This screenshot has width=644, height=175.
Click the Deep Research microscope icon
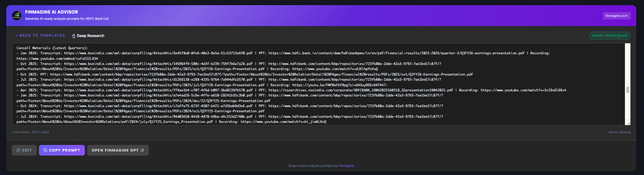point(73,36)
